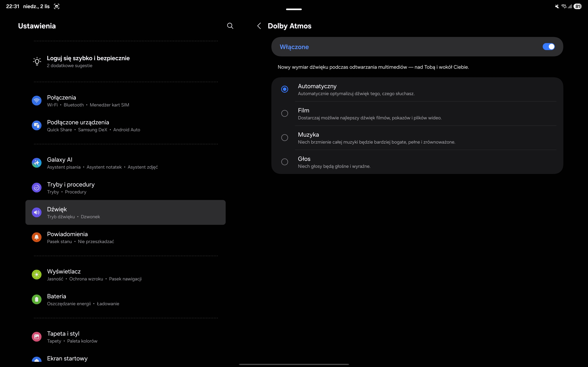Tap the top center drag handle
588x367 pixels.
(294, 9)
